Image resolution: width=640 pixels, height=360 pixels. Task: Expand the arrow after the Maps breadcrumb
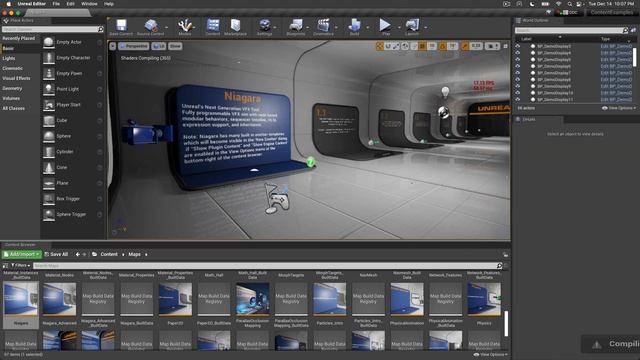pyautogui.click(x=146, y=255)
